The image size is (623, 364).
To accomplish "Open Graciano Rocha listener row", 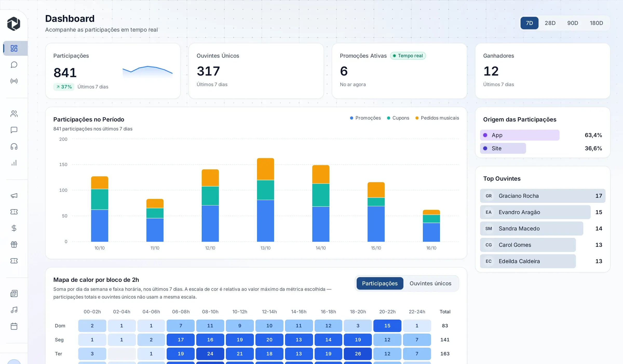I will coord(543,196).
